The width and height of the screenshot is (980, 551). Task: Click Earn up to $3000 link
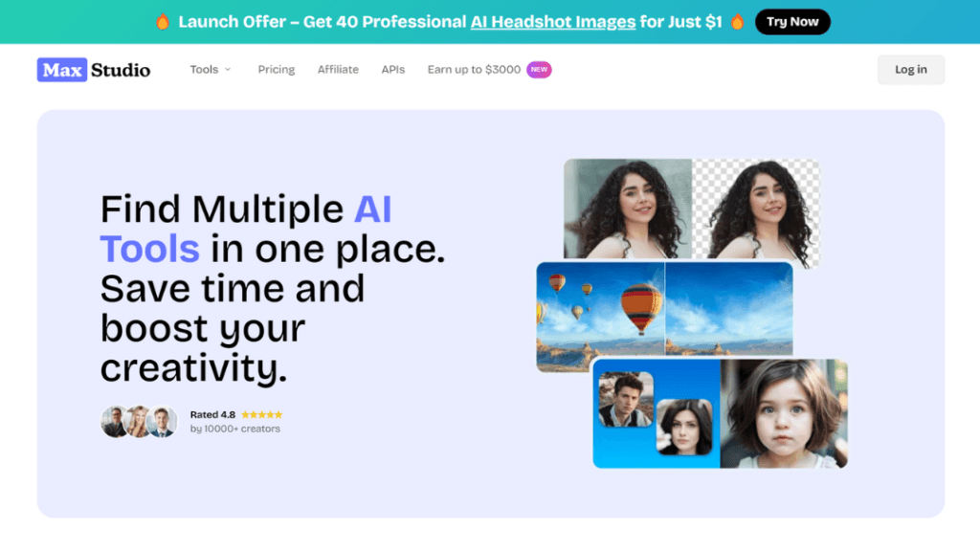coord(474,69)
